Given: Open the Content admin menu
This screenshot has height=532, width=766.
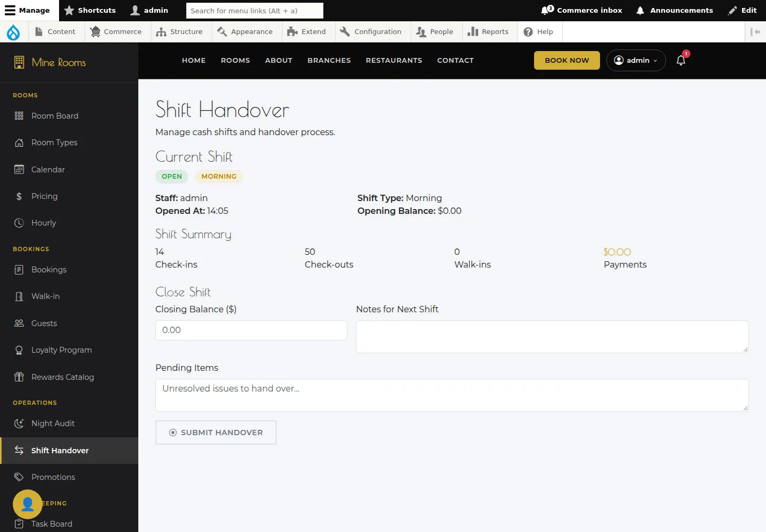Looking at the screenshot, I should coord(55,32).
